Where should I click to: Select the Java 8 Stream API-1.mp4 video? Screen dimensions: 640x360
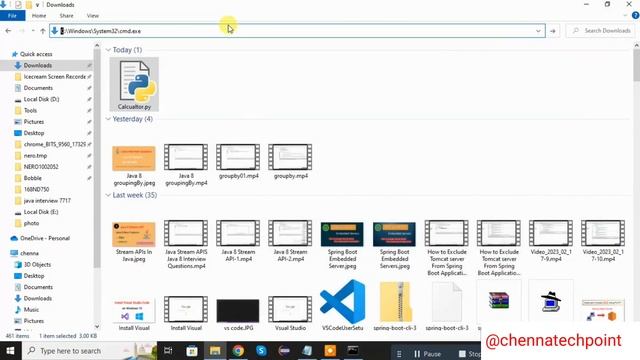tap(238, 233)
